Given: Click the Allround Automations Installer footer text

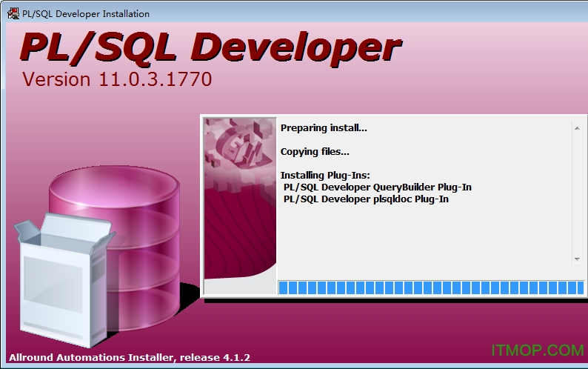Looking at the screenshot, I should tap(130, 358).
